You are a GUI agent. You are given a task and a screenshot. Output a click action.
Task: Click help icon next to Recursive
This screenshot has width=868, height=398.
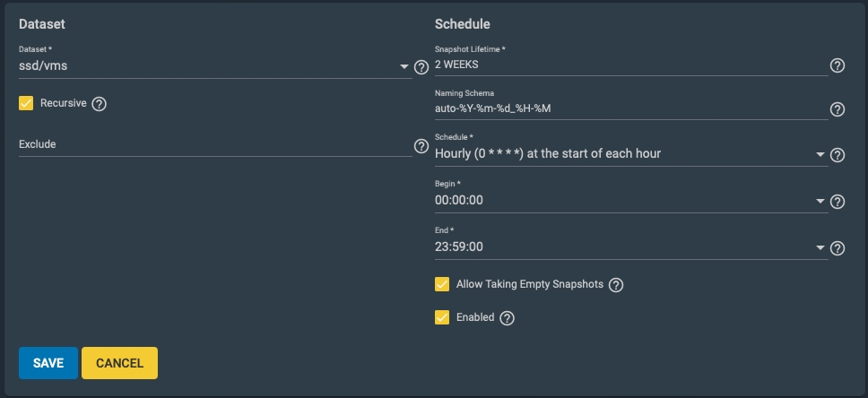100,104
